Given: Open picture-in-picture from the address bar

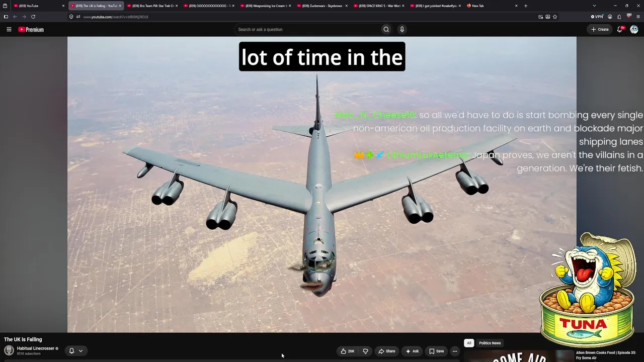Looking at the screenshot, I should click(541, 17).
